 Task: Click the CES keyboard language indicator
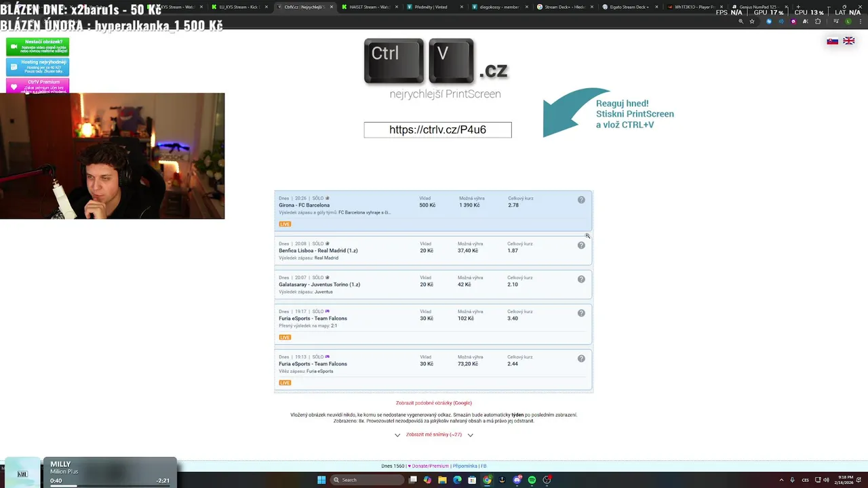point(806,480)
